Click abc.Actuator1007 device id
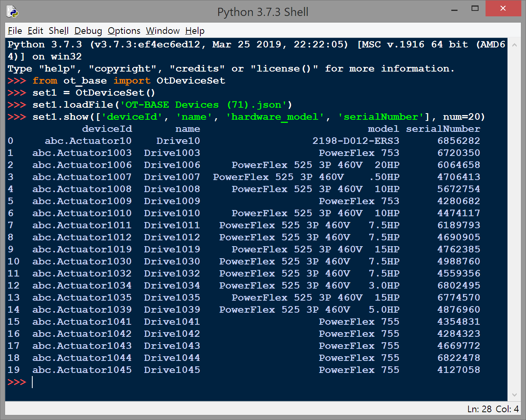The height and width of the screenshot is (420, 526). click(x=82, y=177)
